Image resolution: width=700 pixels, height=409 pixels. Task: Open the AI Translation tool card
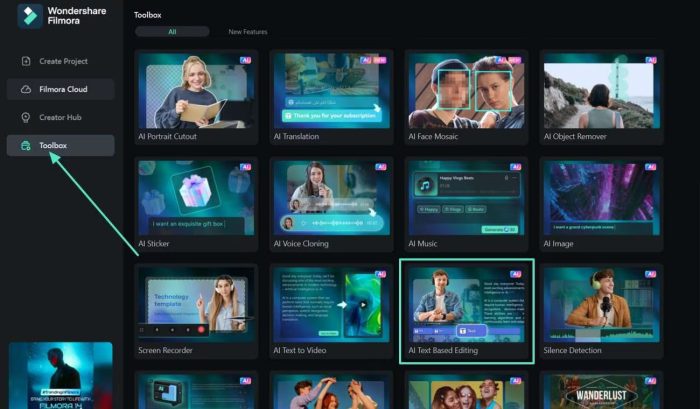tap(331, 97)
